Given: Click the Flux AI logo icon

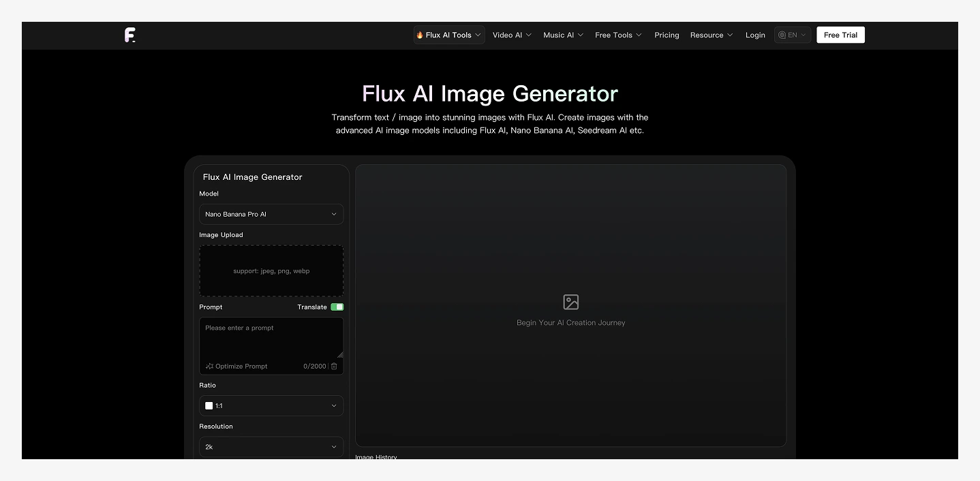Looking at the screenshot, I should [x=129, y=35].
